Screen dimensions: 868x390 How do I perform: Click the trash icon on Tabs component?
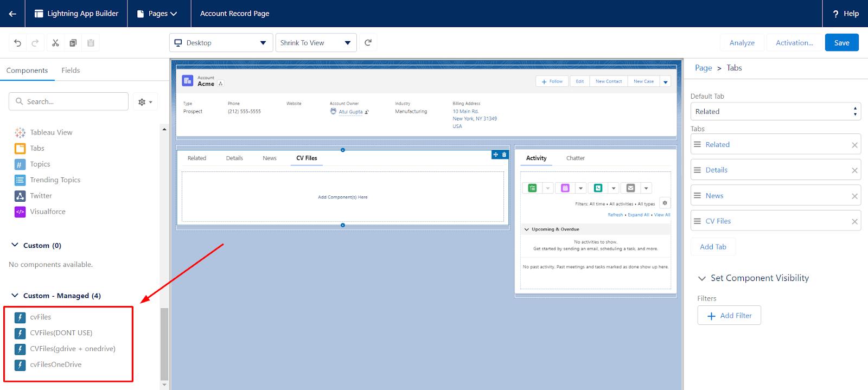(x=505, y=155)
